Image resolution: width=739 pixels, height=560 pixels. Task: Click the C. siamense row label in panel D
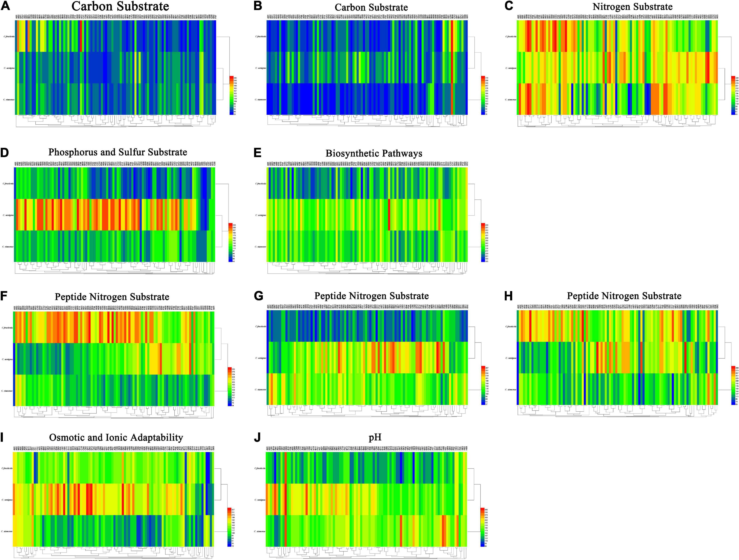click(8, 247)
